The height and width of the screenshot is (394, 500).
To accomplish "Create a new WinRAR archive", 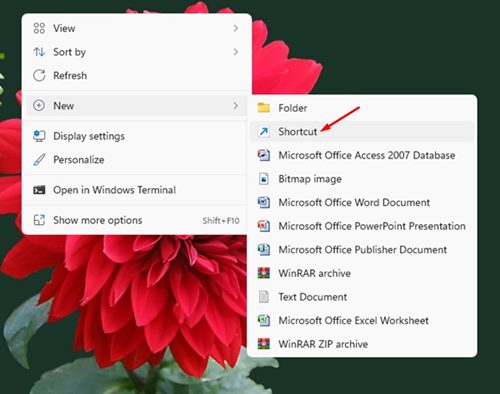I will (362, 273).
